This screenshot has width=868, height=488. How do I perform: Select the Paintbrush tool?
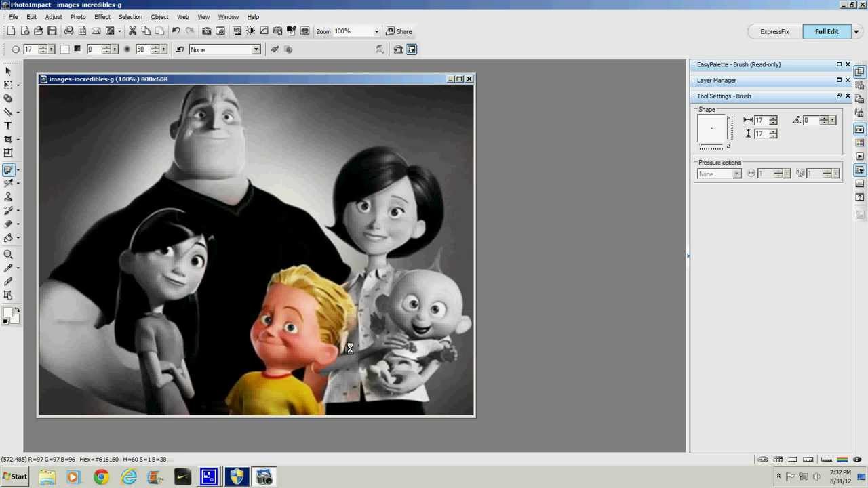[8, 170]
